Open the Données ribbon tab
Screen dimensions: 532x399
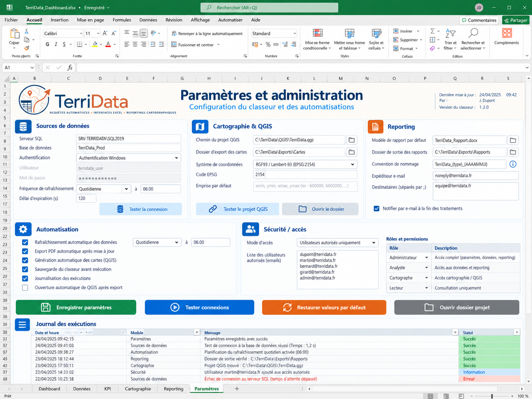(x=148, y=20)
